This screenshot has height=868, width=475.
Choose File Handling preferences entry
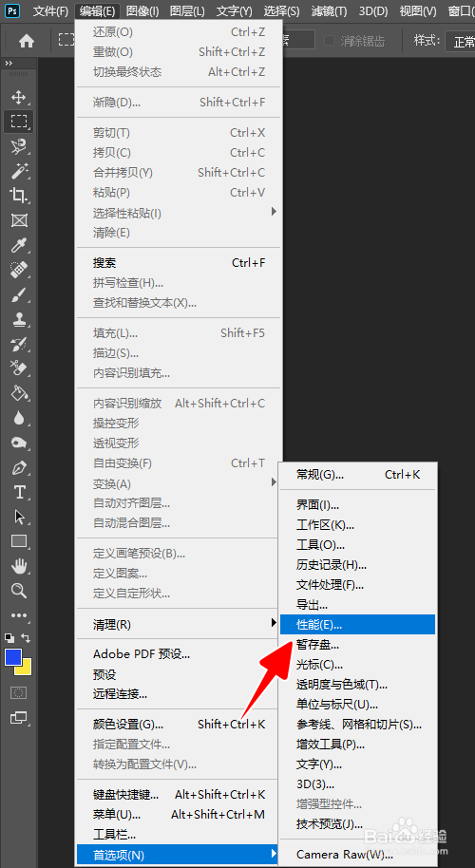pyautogui.click(x=357, y=584)
